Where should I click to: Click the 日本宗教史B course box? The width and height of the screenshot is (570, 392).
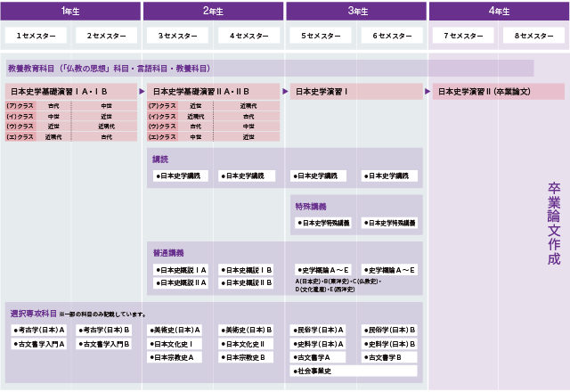246,357
